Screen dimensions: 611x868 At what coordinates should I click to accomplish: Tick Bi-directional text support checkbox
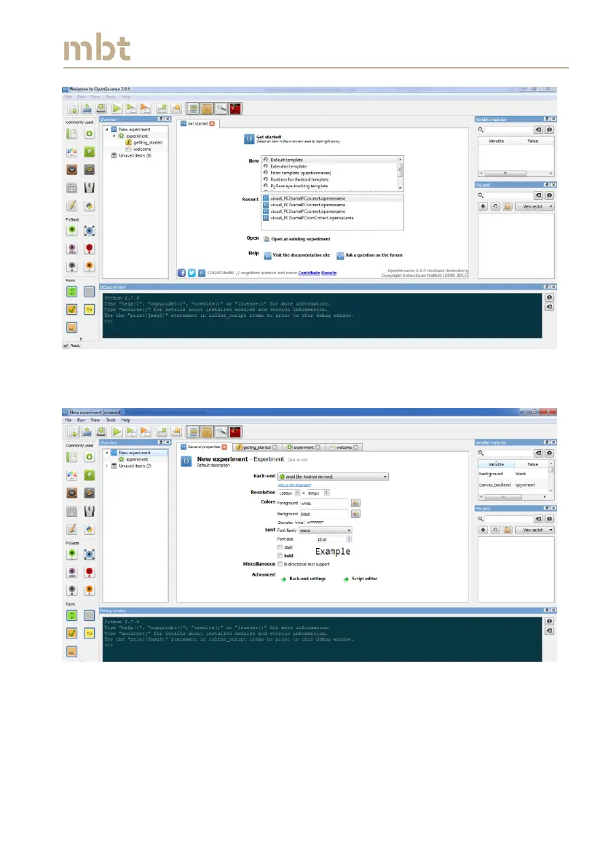coord(280,564)
